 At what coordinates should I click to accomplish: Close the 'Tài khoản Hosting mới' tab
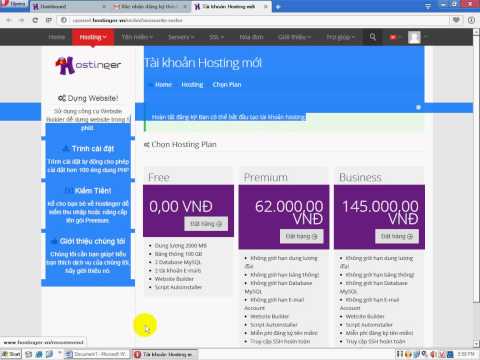click(x=266, y=6)
